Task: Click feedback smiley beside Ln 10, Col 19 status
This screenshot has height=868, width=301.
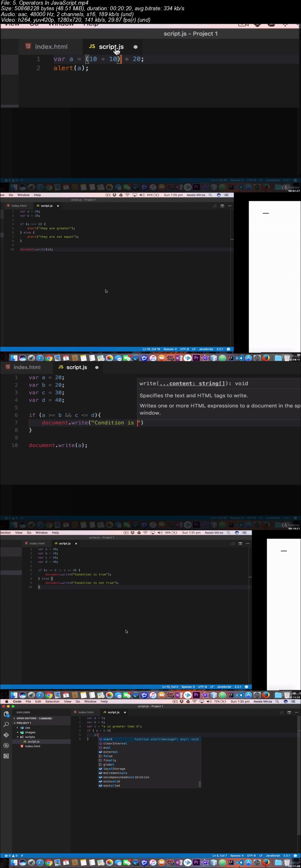Action: pyautogui.click(x=228, y=349)
